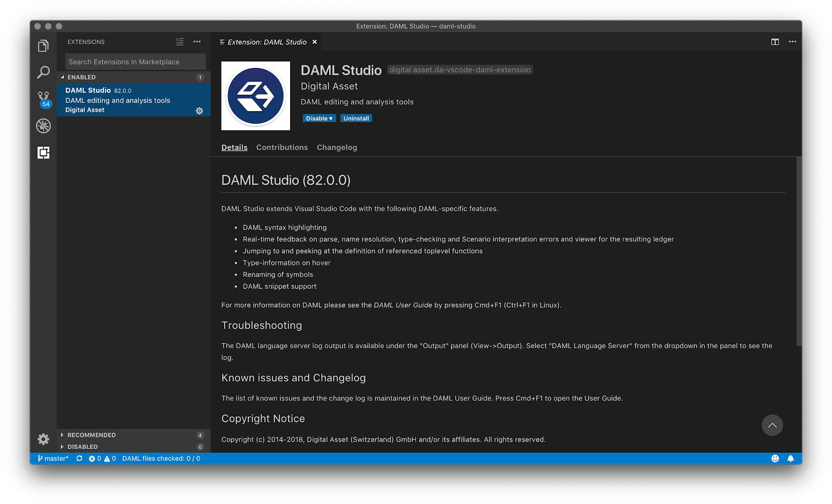Open Extensions panel more actions menu
The height and width of the screenshot is (504, 832).
[x=197, y=42]
